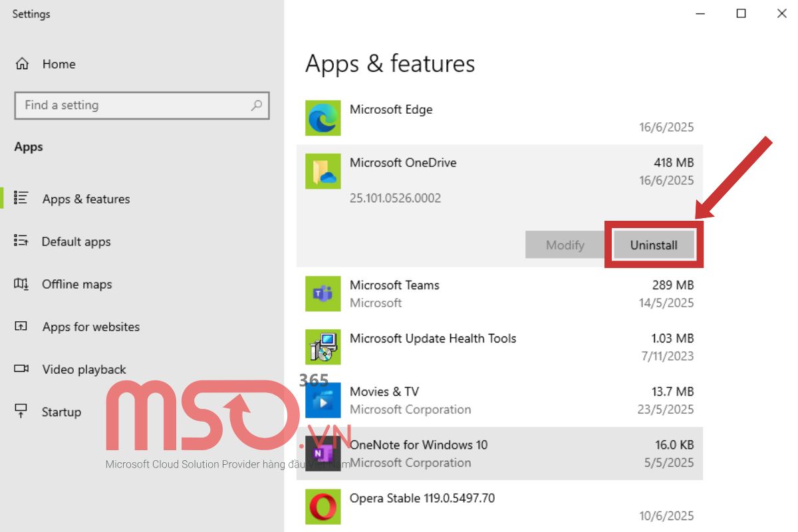Select the Movies & TV entry
Screen dimensions: 798x532
pyautogui.click(x=499, y=400)
